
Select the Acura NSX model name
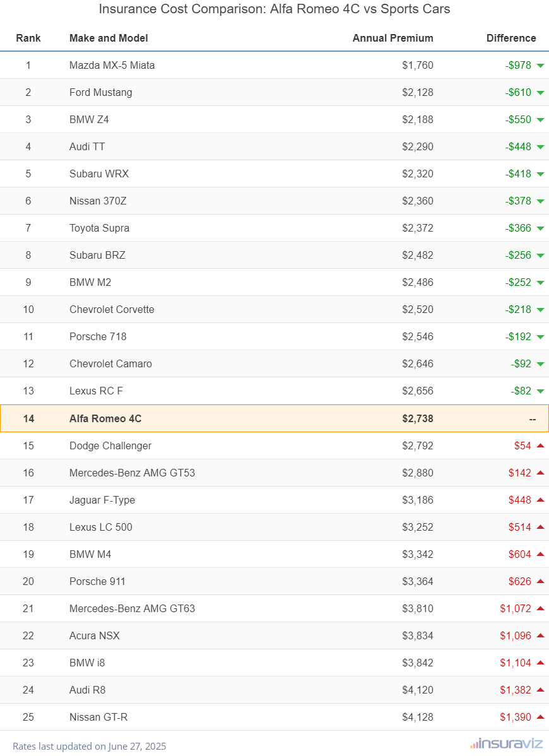tap(95, 635)
